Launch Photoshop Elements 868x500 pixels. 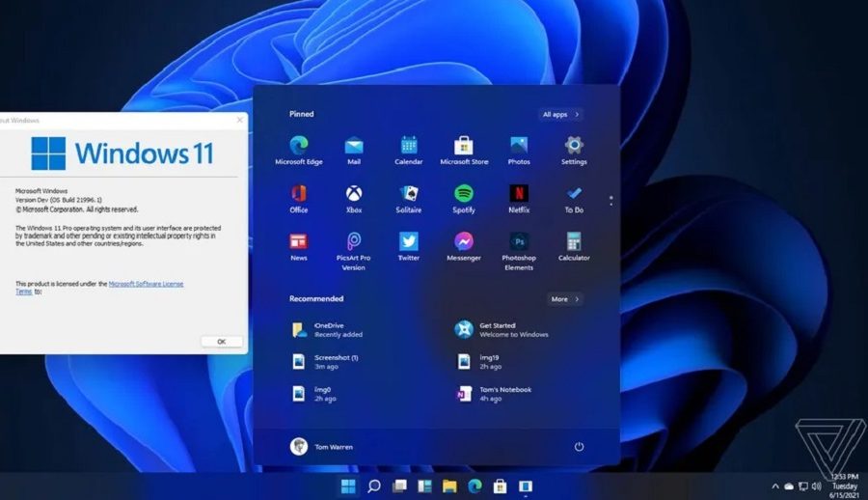(519, 242)
